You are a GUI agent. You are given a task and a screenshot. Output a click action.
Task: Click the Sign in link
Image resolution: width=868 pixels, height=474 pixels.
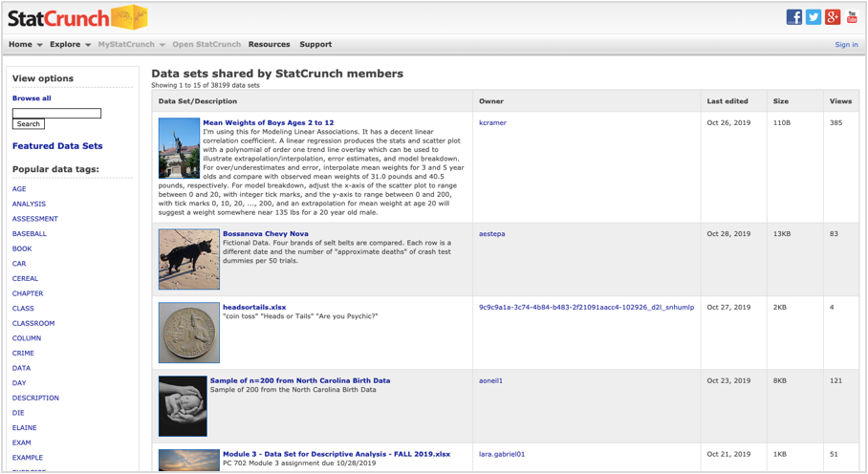846,45
